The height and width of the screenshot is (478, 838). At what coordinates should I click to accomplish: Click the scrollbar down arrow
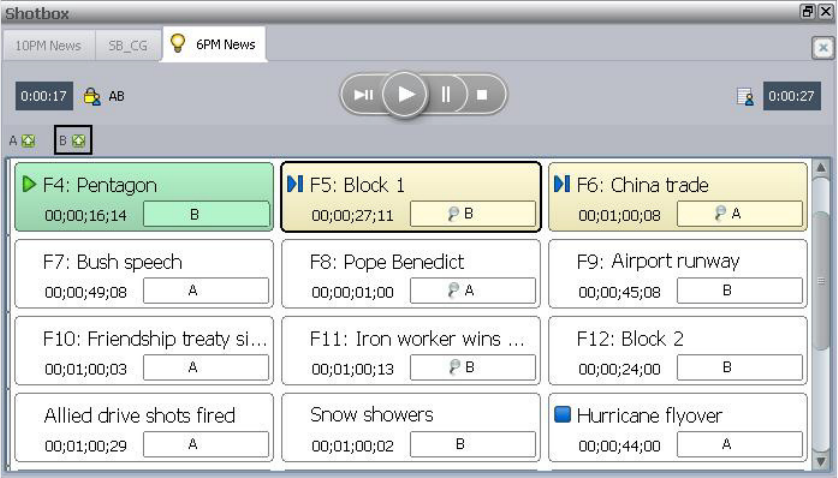click(x=821, y=461)
